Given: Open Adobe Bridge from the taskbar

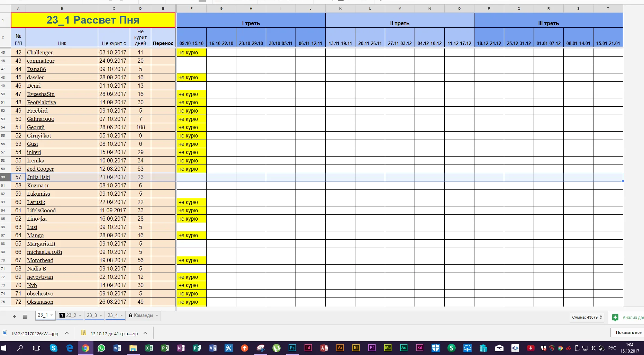Looking at the screenshot, I should click(x=356, y=348).
